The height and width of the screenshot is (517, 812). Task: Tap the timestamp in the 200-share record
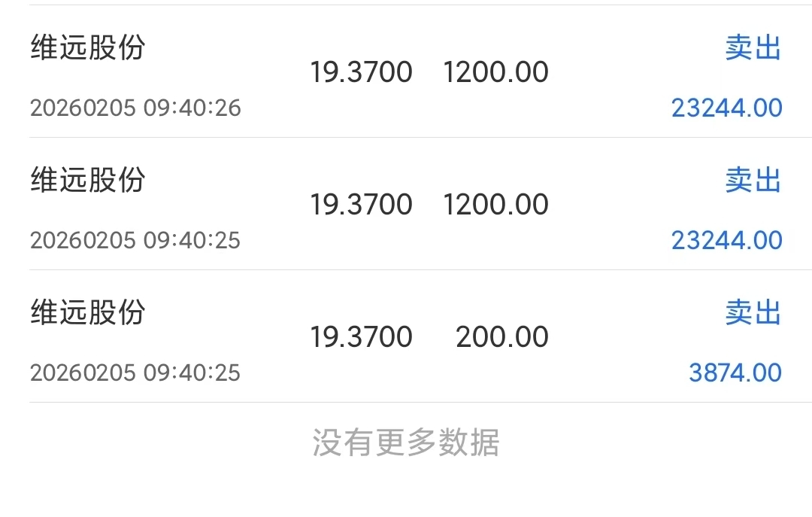135,373
